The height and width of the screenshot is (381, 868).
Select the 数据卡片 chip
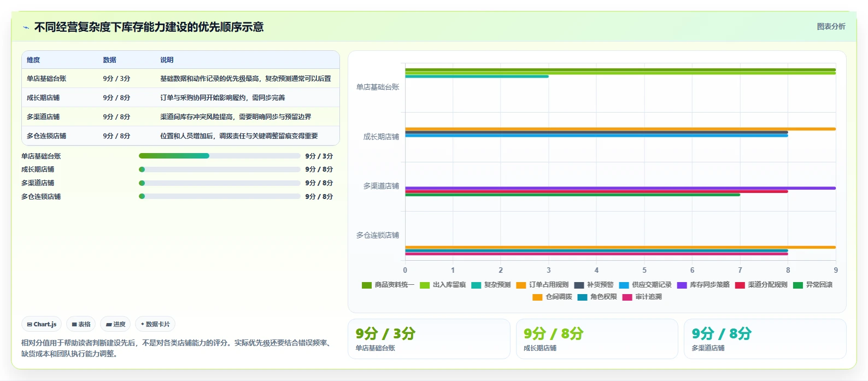tap(155, 324)
